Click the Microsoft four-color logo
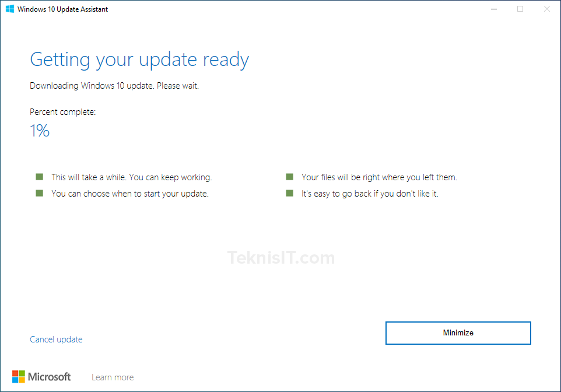The width and height of the screenshot is (561, 392). tap(19, 377)
